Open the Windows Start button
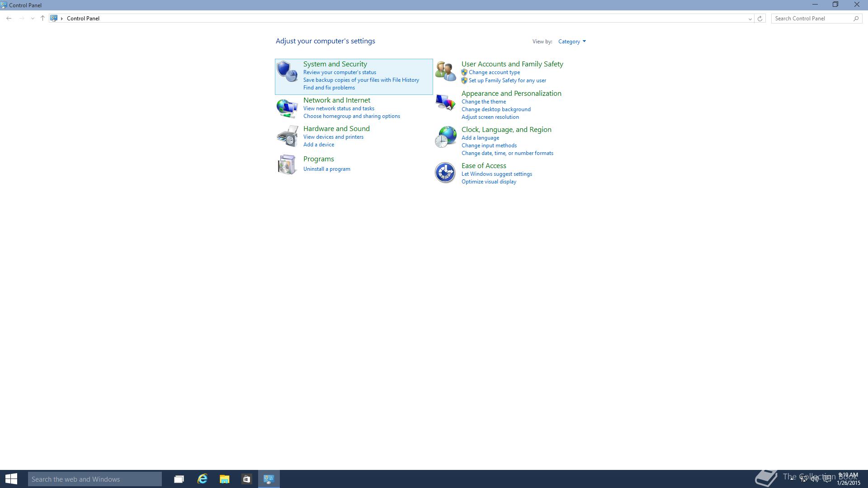The height and width of the screenshot is (488, 868). click(11, 479)
